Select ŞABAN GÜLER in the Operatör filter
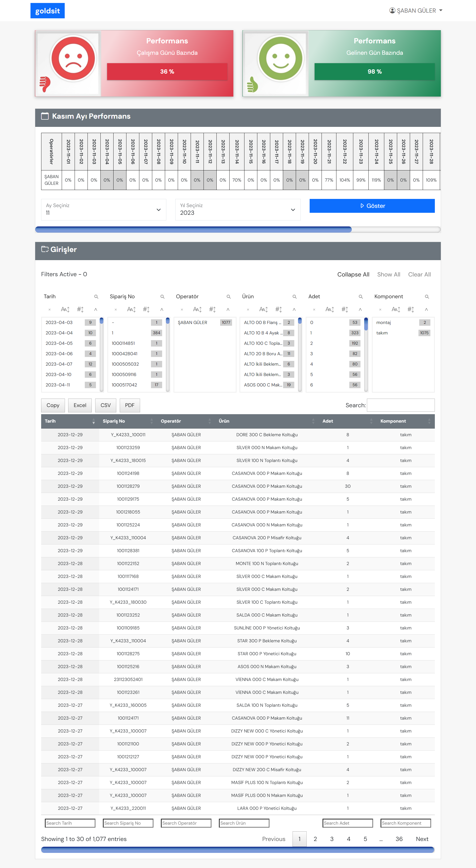The width and height of the screenshot is (476, 868). (x=196, y=323)
